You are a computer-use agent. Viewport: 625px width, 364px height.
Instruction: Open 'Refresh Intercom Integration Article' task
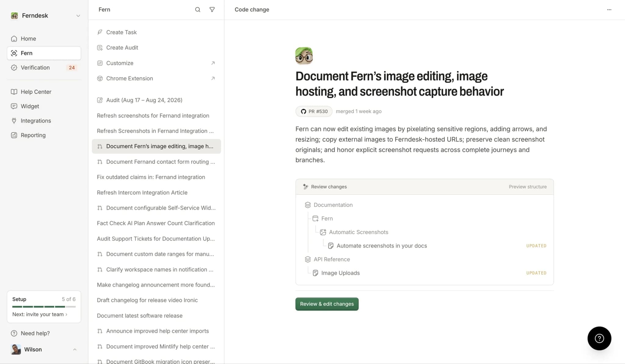(x=156, y=193)
